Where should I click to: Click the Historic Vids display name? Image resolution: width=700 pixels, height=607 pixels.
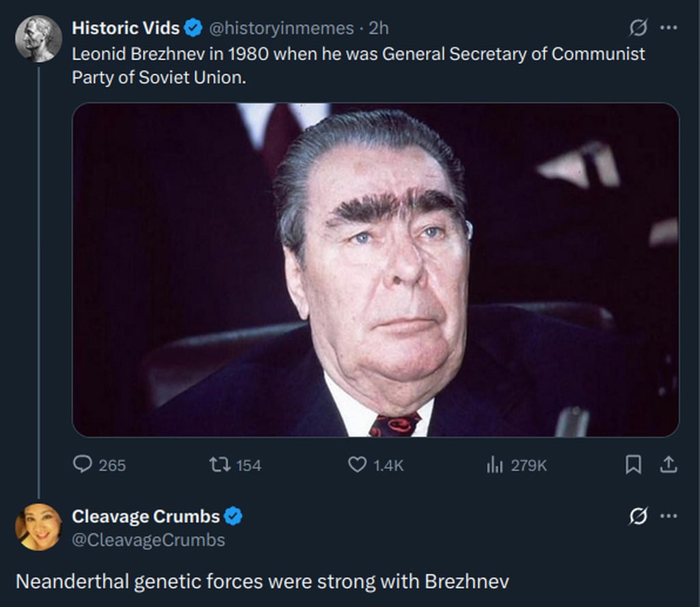point(126,28)
